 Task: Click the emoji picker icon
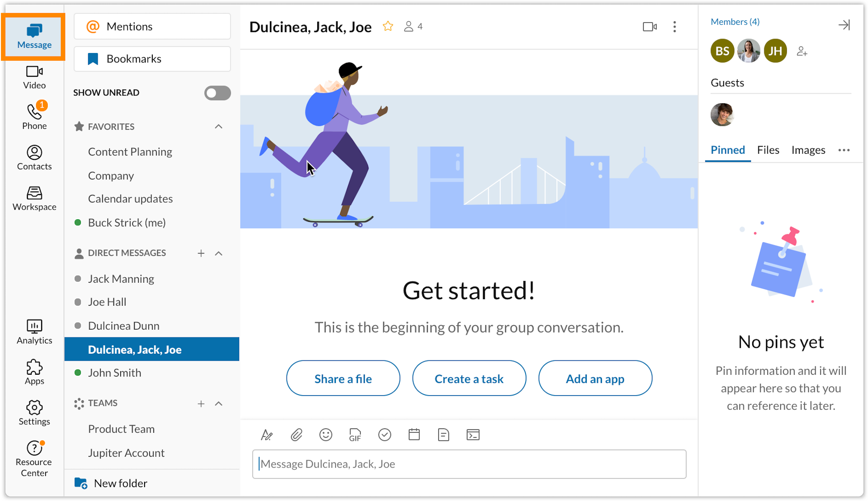(x=325, y=435)
